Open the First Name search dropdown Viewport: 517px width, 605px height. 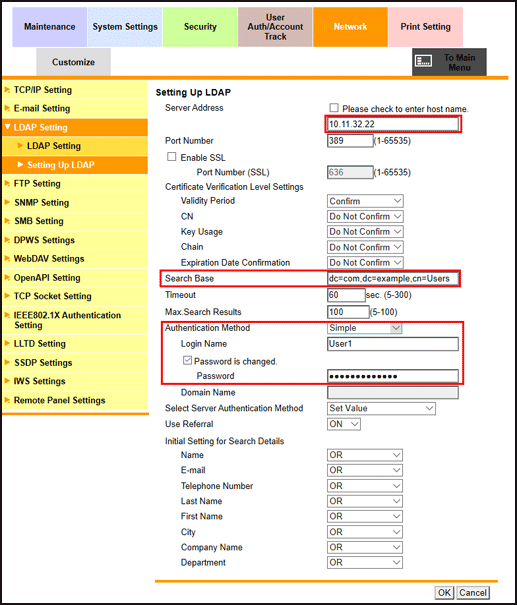[x=365, y=516]
